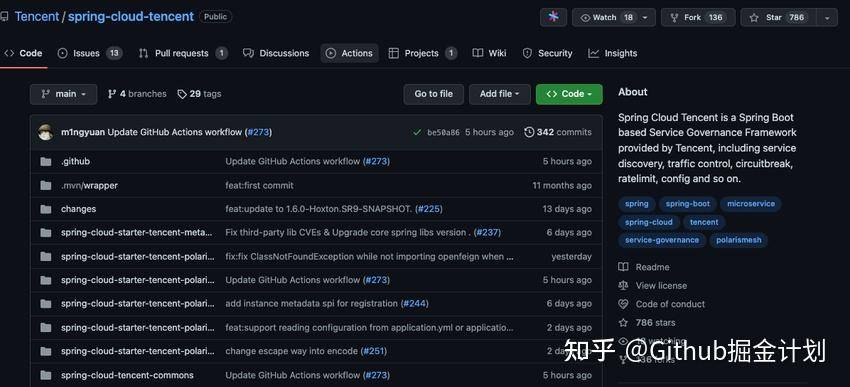
Task: Open the changes folder
Action: click(x=79, y=209)
